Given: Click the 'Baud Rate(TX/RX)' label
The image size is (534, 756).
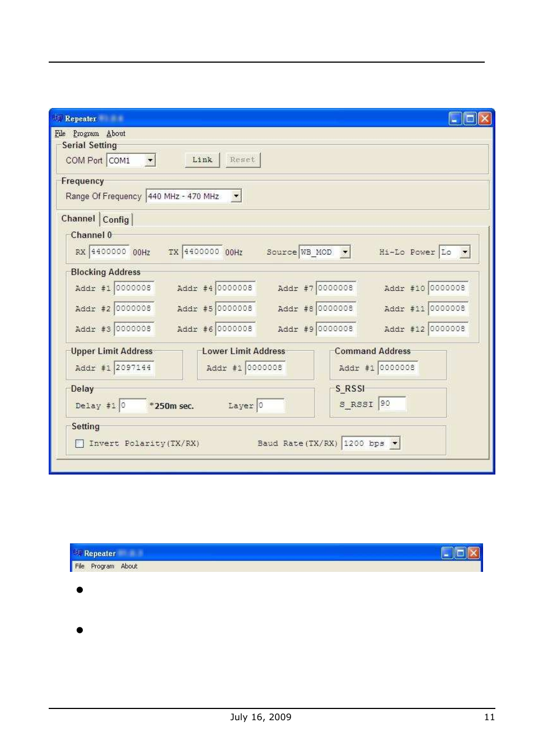Looking at the screenshot, I should pyautogui.click(x=297, y=443).
